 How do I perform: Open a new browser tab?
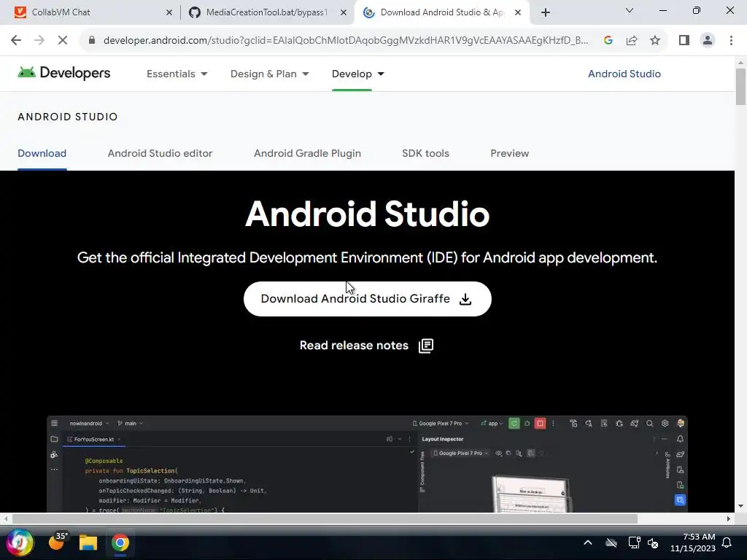(546, 12)
